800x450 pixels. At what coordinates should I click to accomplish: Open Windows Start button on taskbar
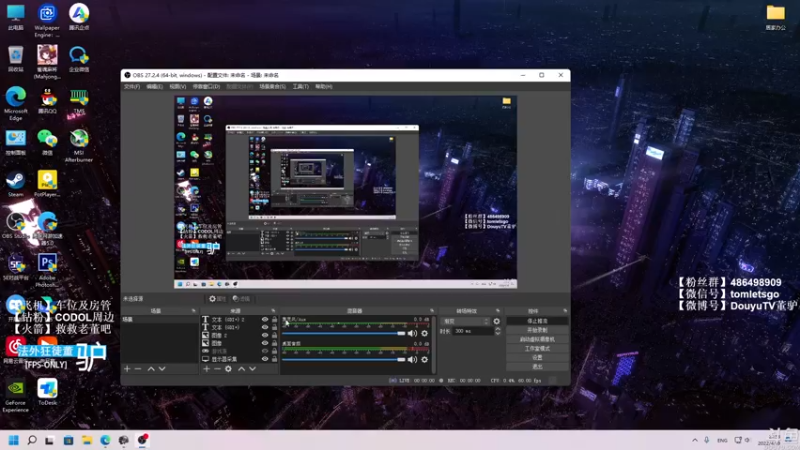[x=14, y=440]
